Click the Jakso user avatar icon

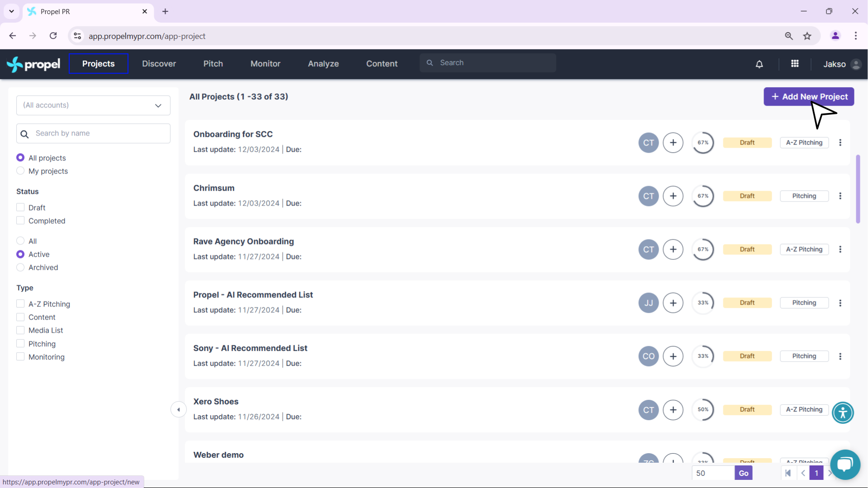click(x=855, y=64)
